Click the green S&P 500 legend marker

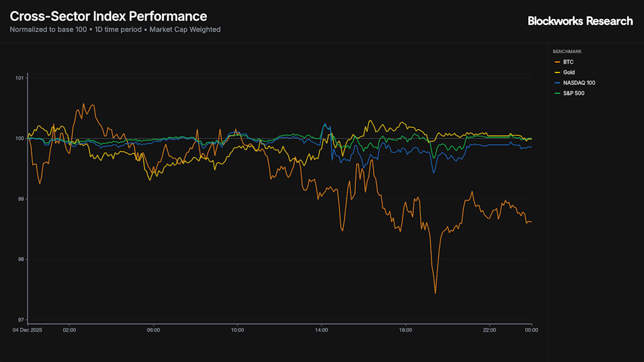557,93
